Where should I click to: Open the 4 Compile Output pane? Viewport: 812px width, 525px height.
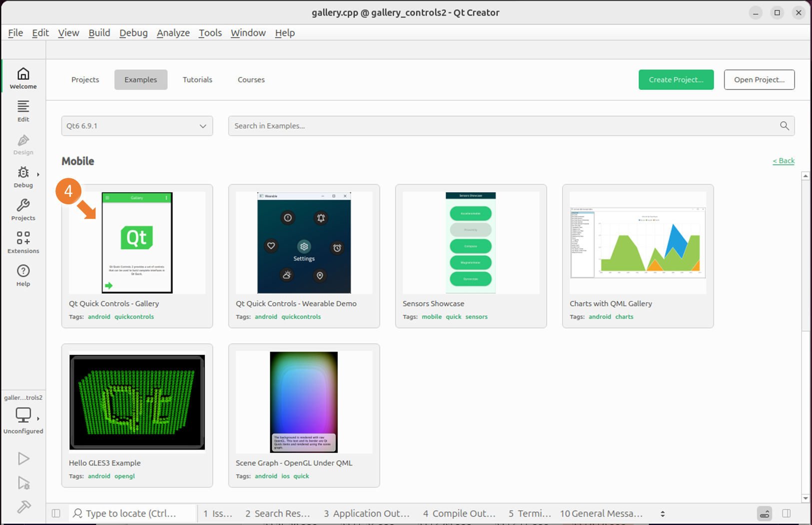[459, 514]
